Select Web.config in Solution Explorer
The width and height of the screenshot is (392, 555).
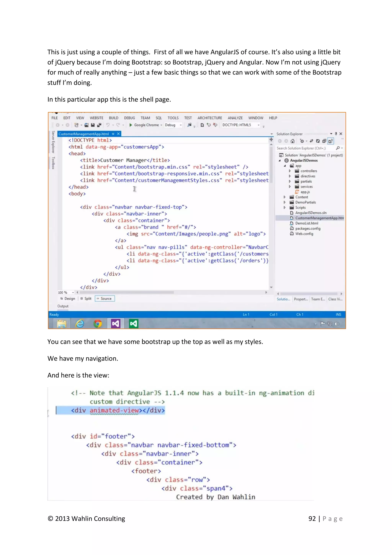pyautogui.click(x=304, y=234)
